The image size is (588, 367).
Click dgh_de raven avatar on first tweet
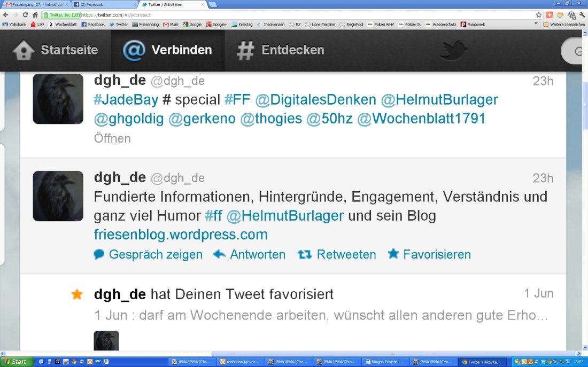[x=58, y=99]
